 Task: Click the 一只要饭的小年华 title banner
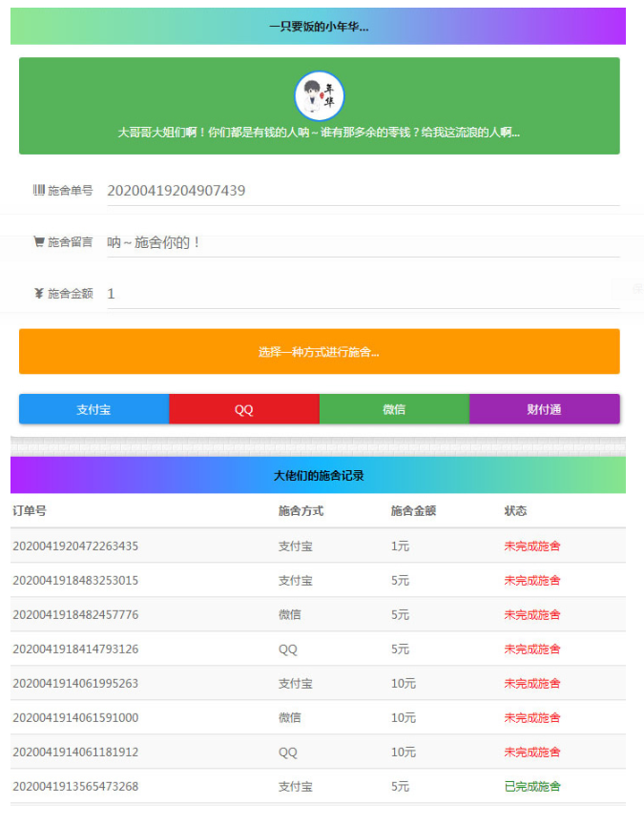coord(318,27)
